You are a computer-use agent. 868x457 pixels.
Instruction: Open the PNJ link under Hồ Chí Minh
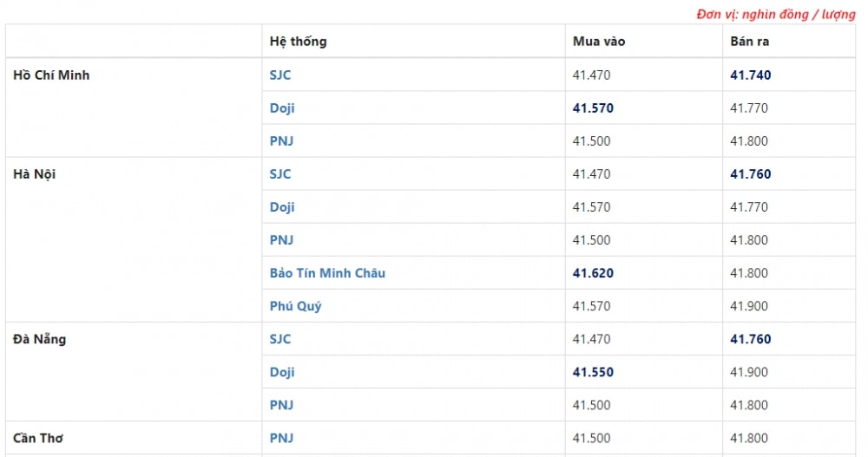pyautogui.click(x=281, y=141)
